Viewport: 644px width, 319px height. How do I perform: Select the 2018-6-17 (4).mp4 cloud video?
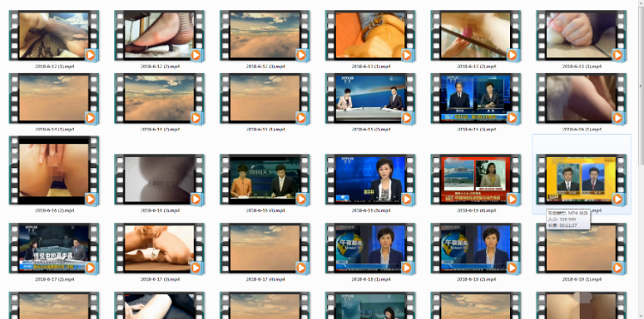(264, 249)
